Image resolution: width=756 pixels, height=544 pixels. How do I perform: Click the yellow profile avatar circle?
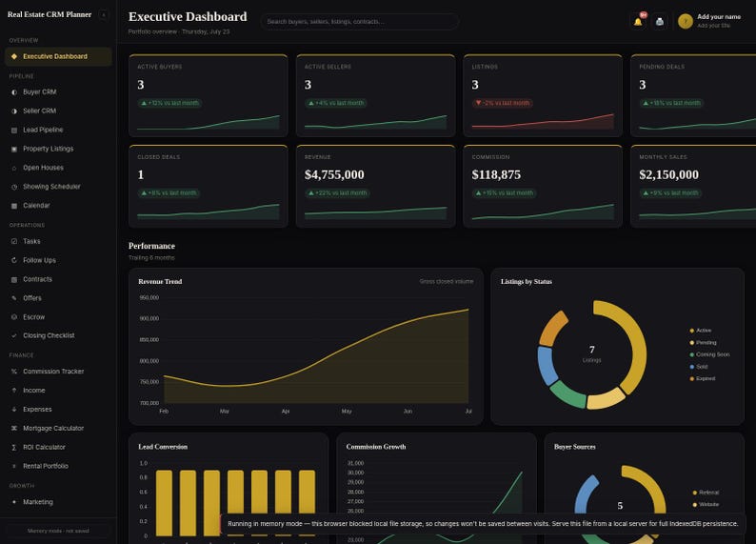[686, 21]
